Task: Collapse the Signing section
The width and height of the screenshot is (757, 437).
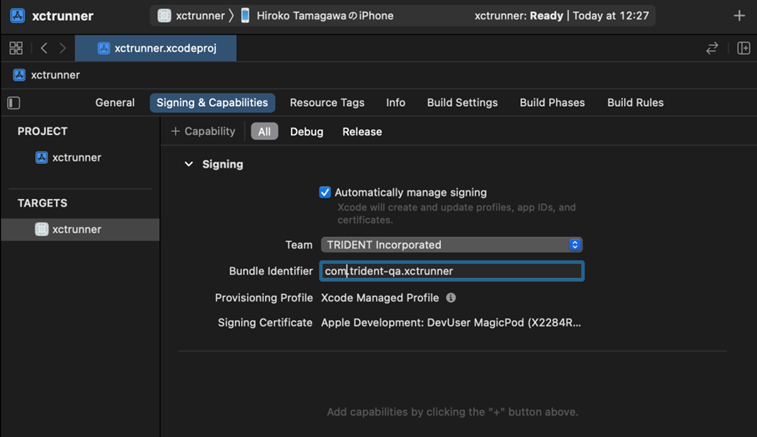Action: coord(189,164)
